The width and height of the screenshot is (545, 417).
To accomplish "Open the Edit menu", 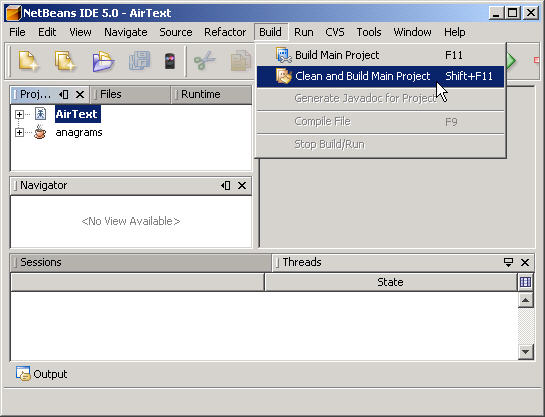I will (47, 32).
